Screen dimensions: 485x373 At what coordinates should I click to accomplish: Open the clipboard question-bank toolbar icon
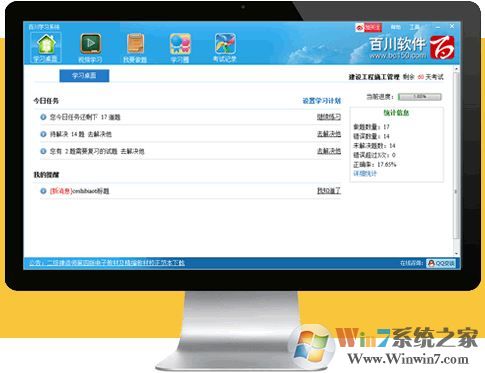[135, 48]
